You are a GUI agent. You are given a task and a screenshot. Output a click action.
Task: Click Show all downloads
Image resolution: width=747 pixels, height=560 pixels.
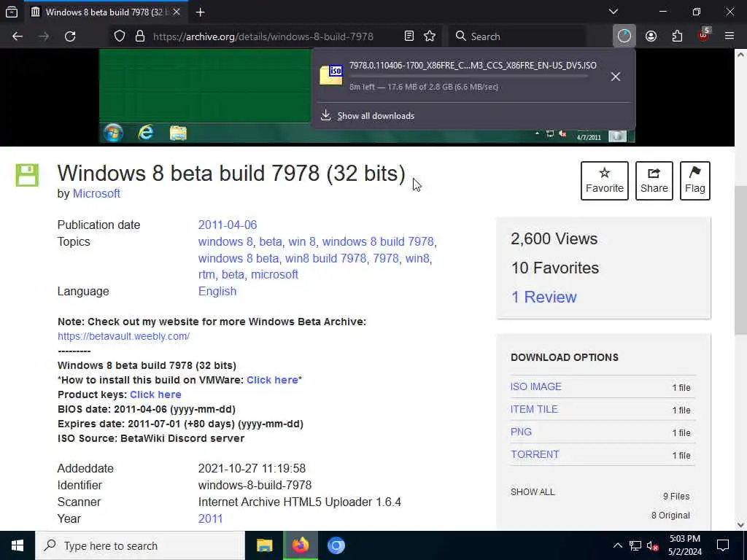[x=376, y=116]
